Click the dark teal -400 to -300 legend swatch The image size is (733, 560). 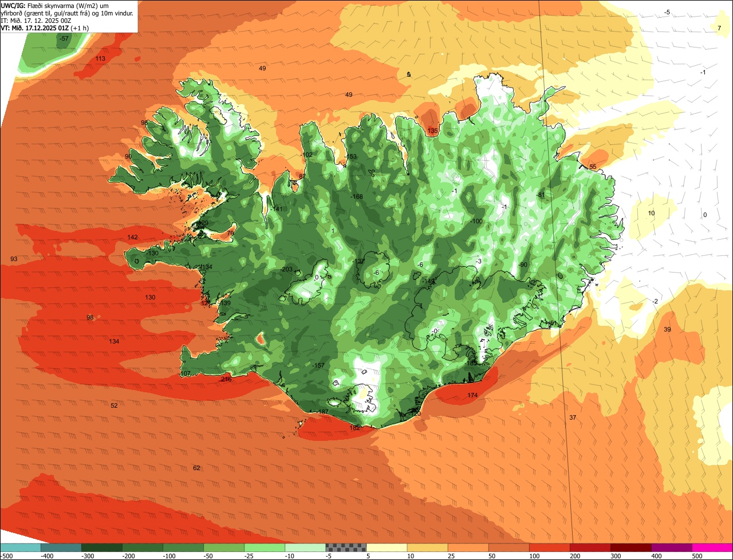(61, 547)
